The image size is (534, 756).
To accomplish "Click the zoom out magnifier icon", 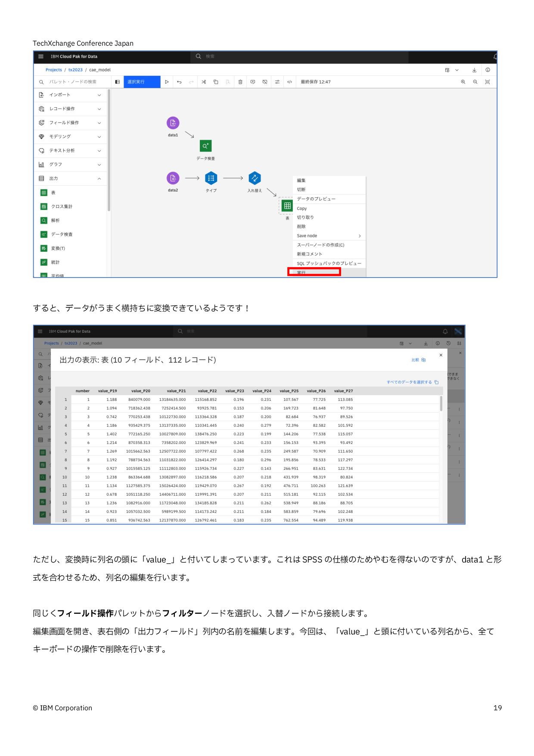I will pos(475,82).
